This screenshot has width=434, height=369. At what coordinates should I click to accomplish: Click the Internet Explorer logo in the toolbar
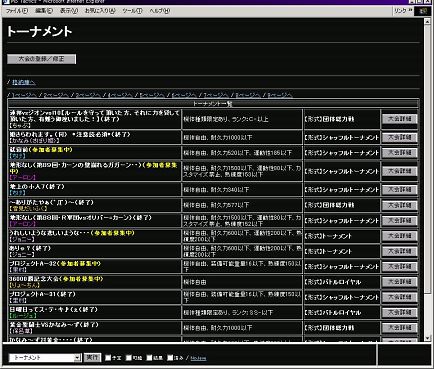[423, 11]
